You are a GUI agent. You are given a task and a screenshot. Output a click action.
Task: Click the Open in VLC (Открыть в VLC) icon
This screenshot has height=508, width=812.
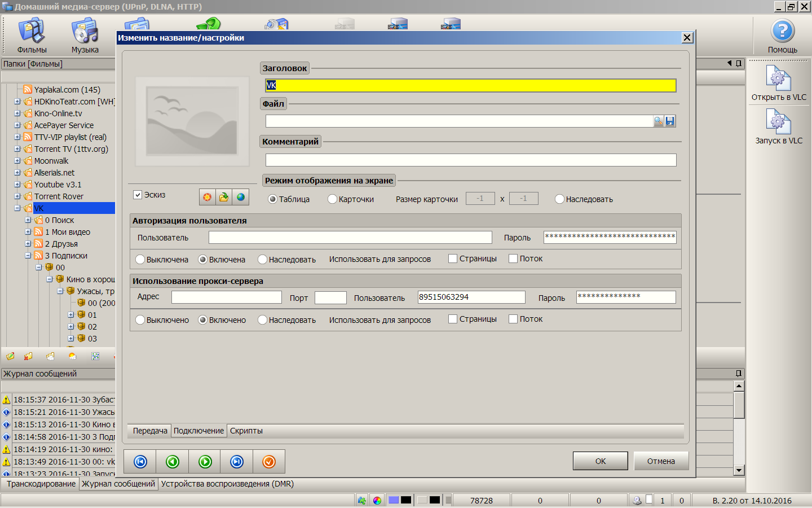[778, 82]
